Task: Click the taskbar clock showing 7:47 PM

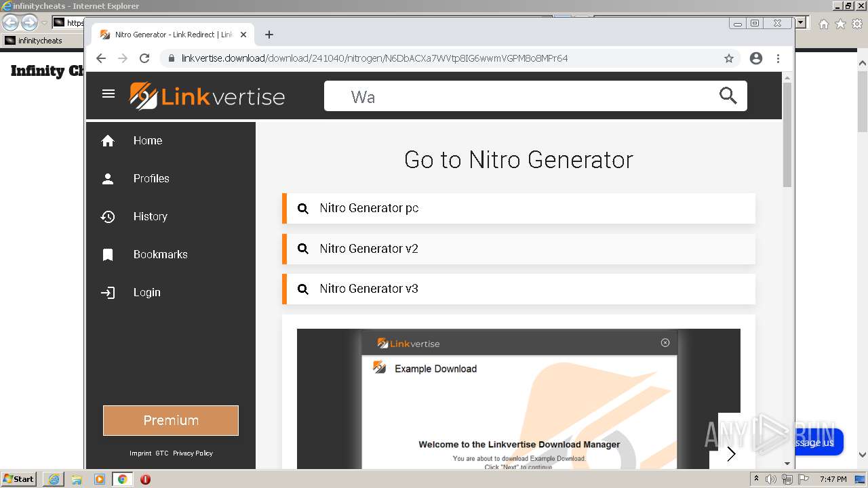Action: [x=833, y=479]
